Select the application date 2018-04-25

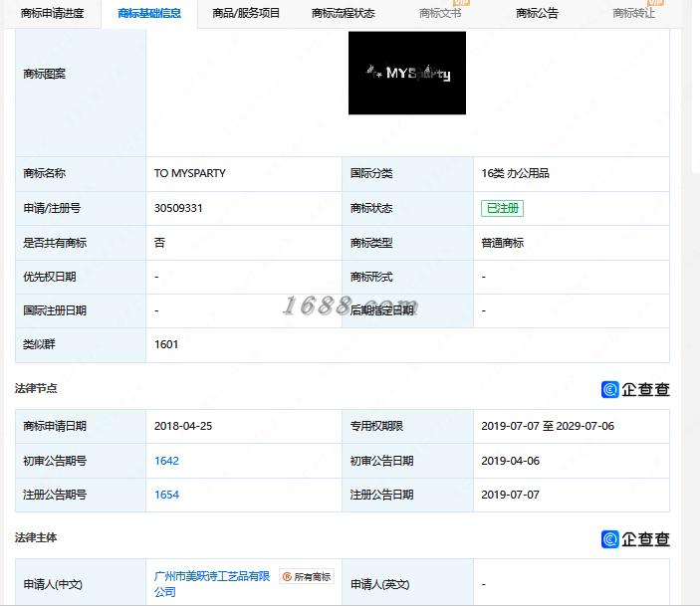click(x=183, y=426)
